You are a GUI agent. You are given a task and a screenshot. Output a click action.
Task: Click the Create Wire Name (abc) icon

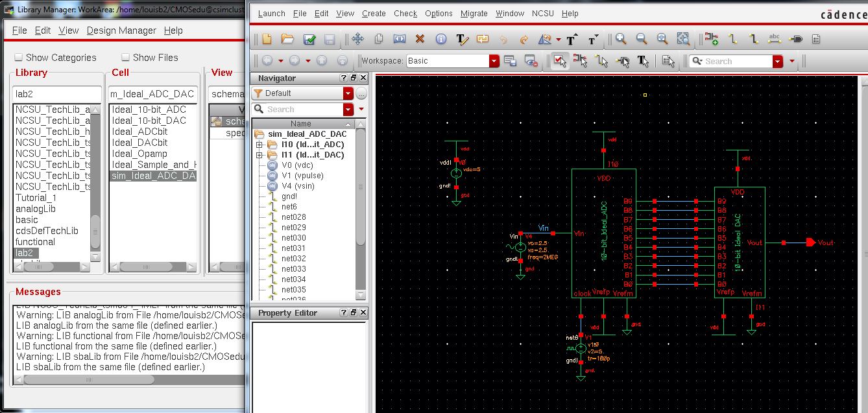(x=774, y=40)
